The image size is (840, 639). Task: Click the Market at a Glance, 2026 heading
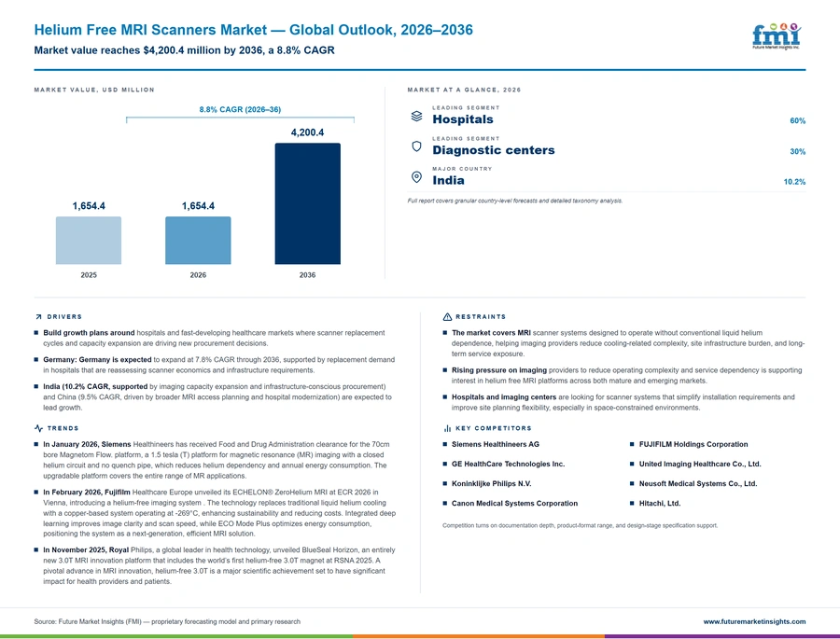[464, 90]
